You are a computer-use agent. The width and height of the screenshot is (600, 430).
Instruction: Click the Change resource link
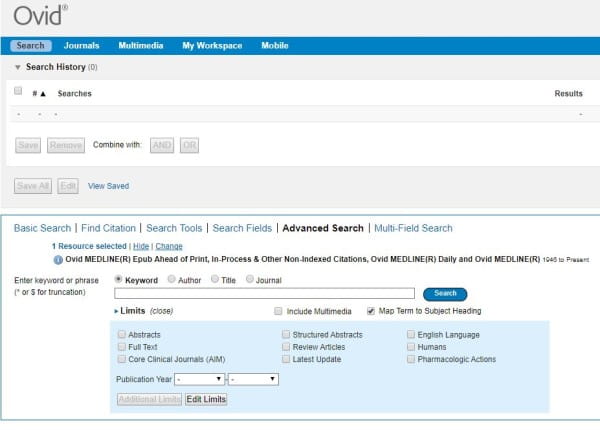click(169, 245)
